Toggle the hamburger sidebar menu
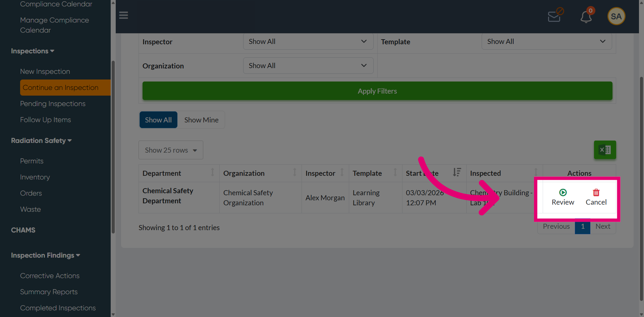This screenshot has height=317, width=644. point(123,15)
